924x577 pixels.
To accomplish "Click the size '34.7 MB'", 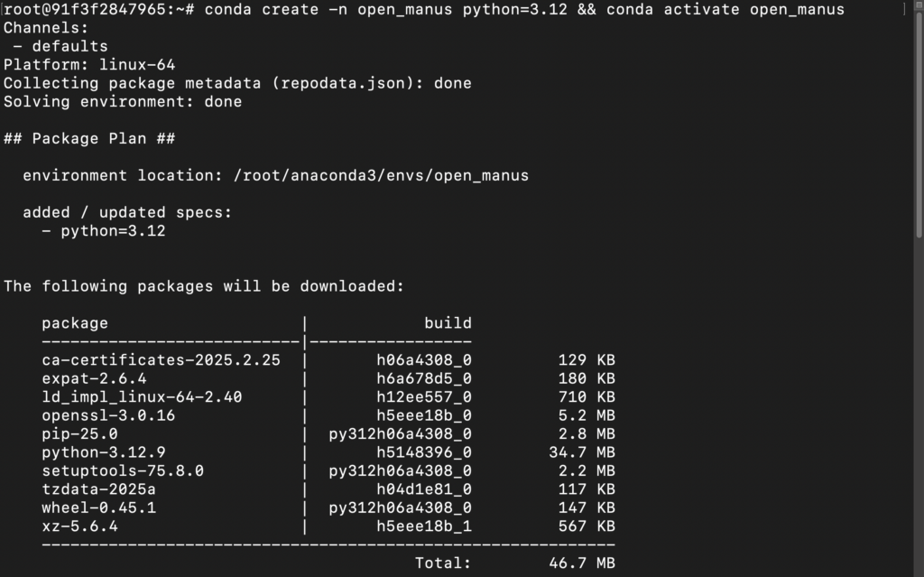I will 582,452.
